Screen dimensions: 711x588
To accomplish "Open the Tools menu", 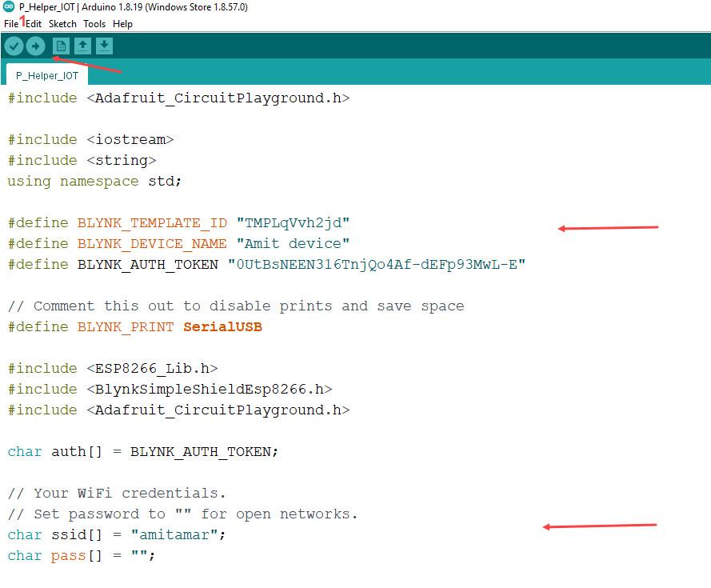I will pyautogui.click(x=94, y=23).
